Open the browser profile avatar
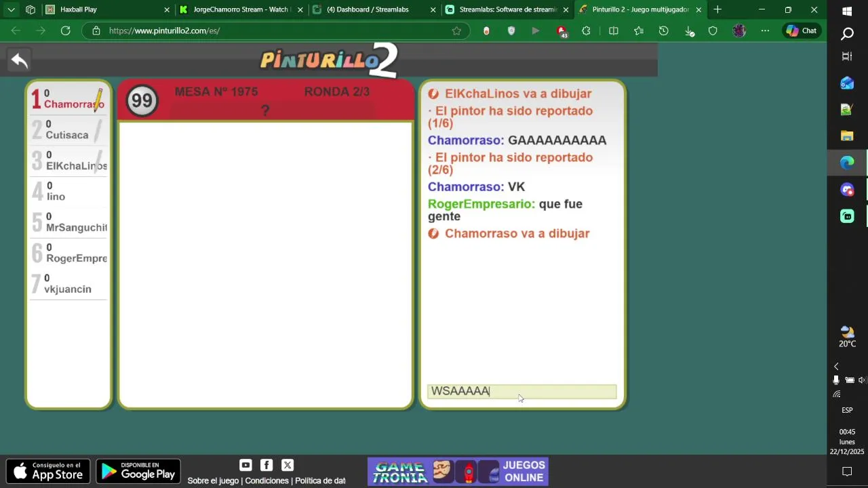 pyautogui.click(x=739, y=30)
